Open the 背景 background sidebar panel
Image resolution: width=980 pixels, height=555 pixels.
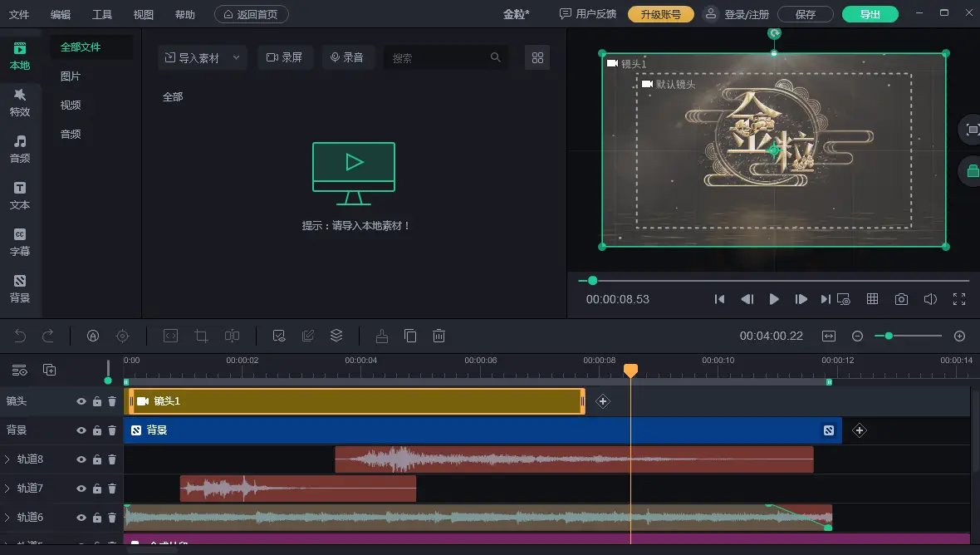click(x=20, y=288)
